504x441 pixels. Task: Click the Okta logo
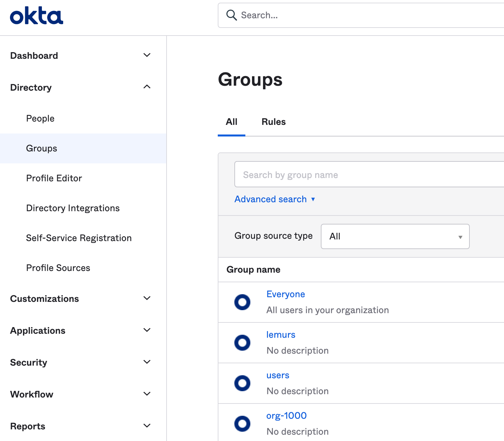[x=37, y=16]
